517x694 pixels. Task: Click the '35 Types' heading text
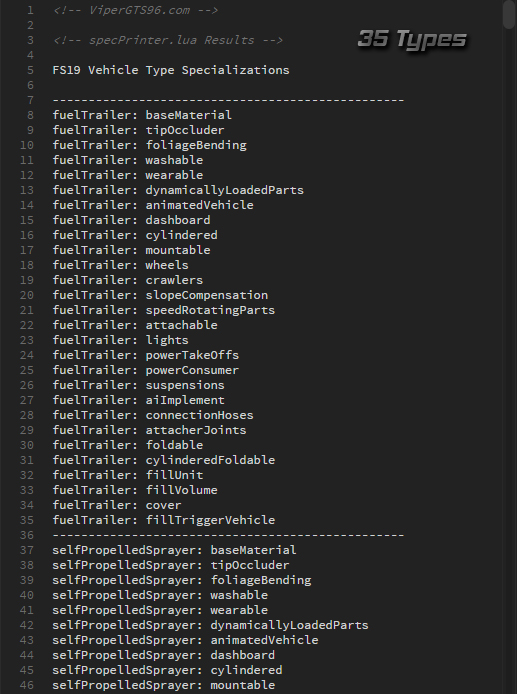(x=412, y=39)
